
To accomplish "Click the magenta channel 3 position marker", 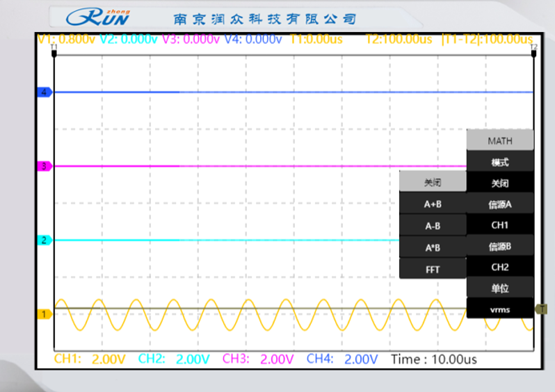I will point(44,166).
